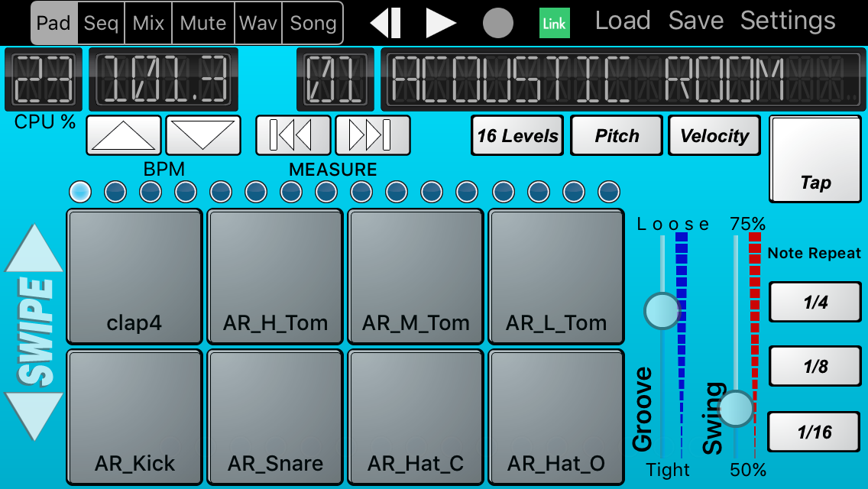
Task: Decrease BPM with the down arrow
Action: click(x=203, y=135)
